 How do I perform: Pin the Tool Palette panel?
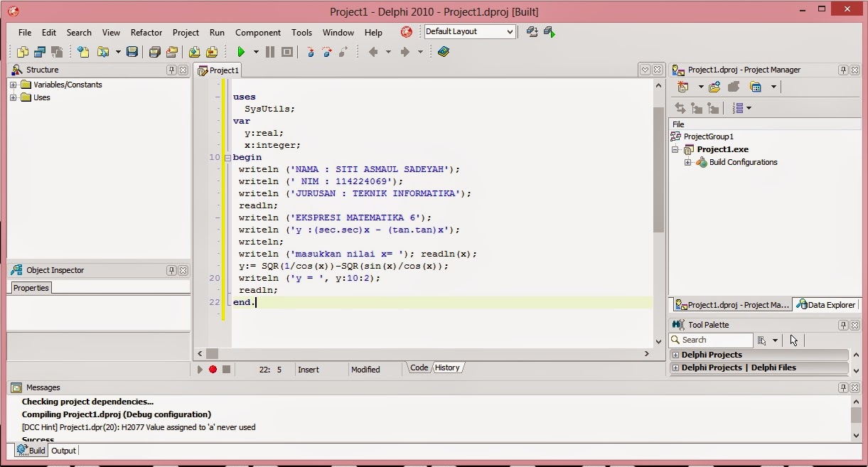pos(843,325)
